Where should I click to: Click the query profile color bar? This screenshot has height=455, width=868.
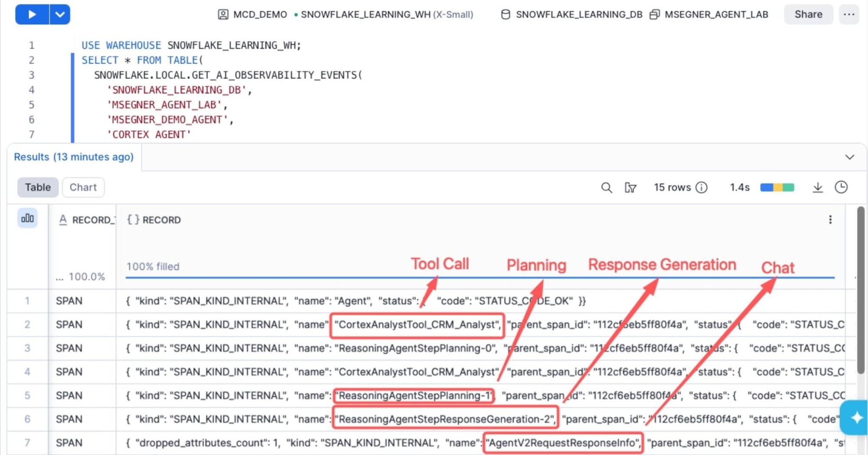(x=777, y=187)
